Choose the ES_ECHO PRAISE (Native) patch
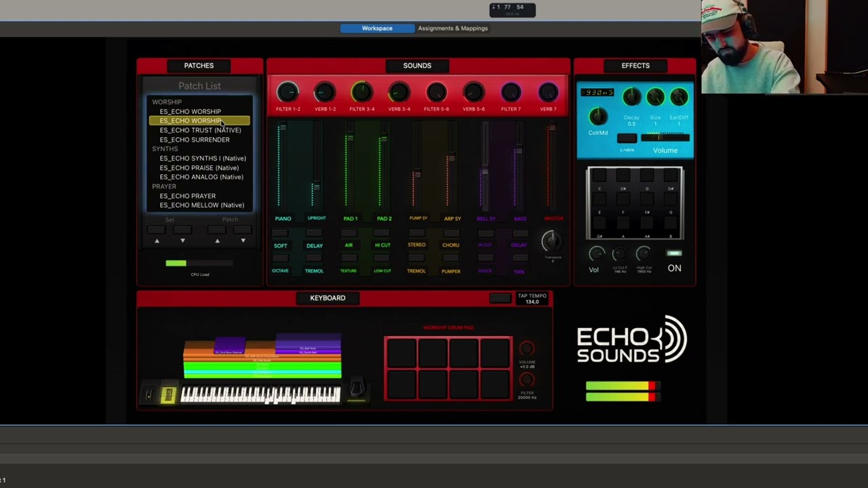The image size is (868, 488). [x=199, y=167]
